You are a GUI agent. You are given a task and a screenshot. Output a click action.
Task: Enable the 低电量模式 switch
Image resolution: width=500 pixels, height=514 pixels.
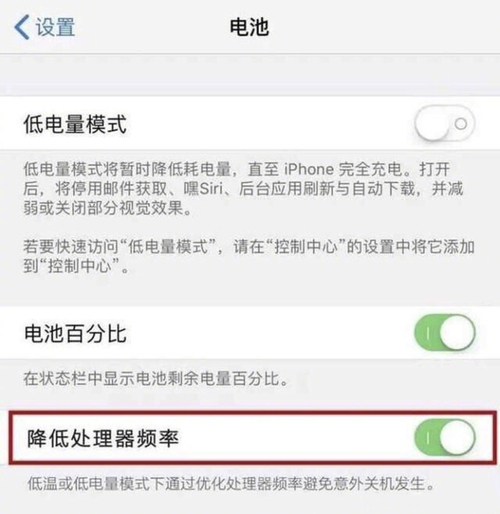pyautogui.click(x=445, y=123)
